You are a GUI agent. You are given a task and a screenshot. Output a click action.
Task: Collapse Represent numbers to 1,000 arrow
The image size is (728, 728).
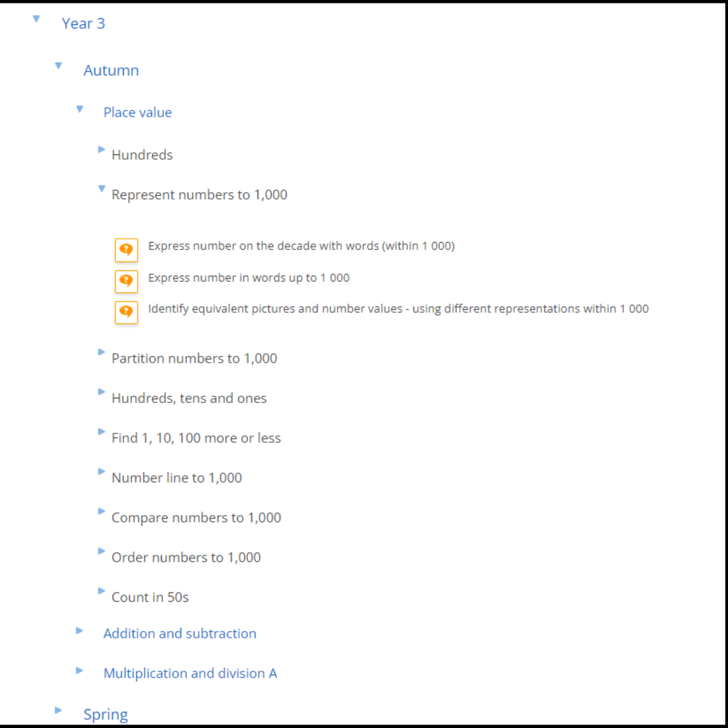pyautogui.click(x=102, y=189)
